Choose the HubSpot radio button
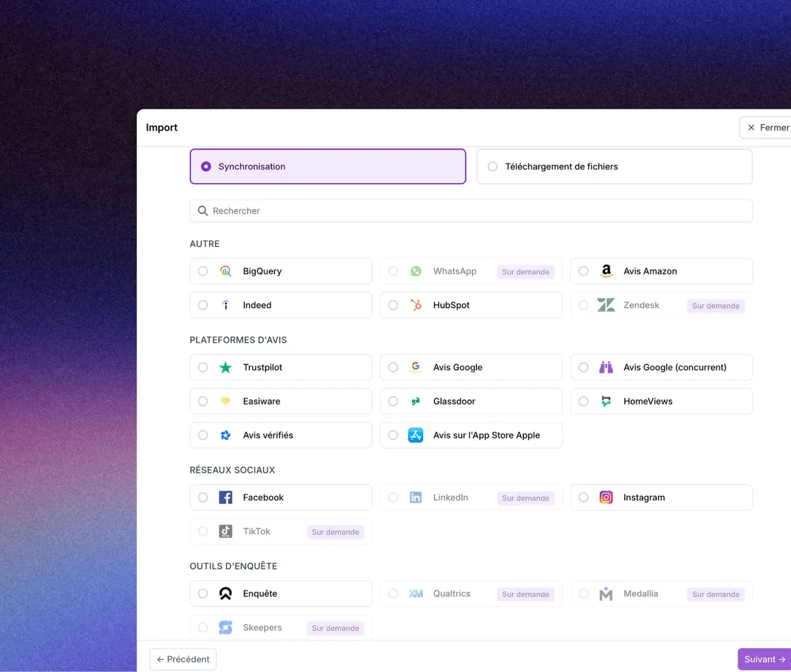The height and width of the screenshot is (672, 791). [x=393, y=305]
